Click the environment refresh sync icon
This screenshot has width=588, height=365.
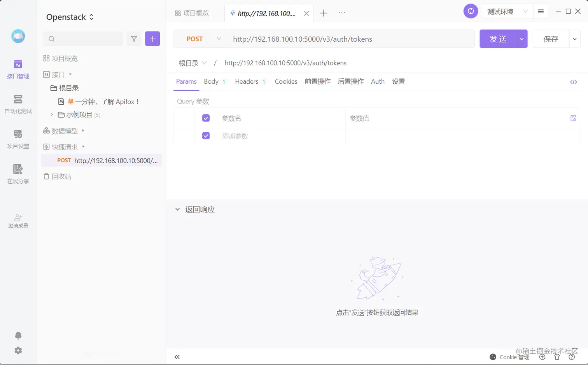pos(471,11)
